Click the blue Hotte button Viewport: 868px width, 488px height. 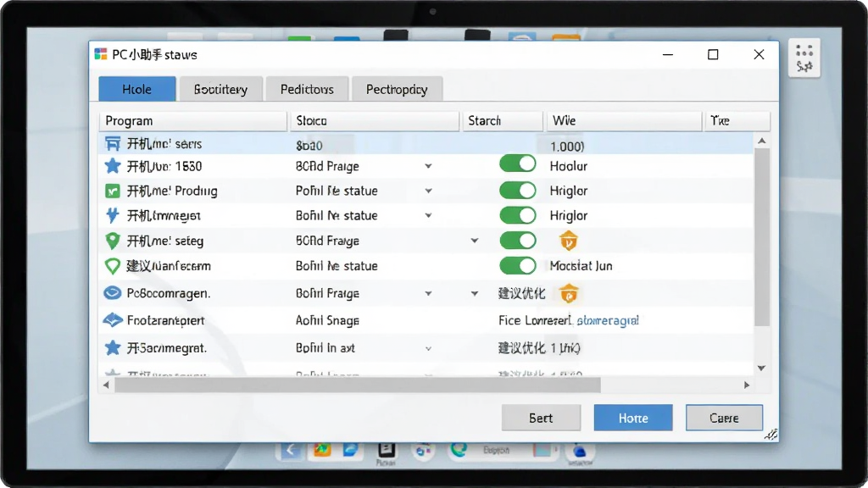tap(633, 418)
